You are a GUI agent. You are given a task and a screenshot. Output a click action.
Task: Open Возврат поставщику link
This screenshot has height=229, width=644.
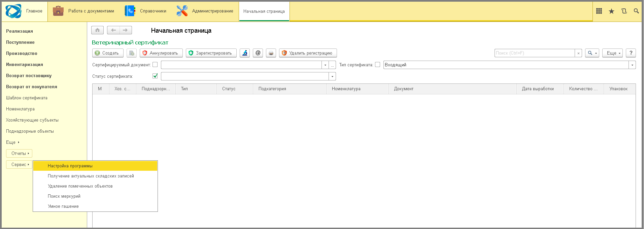[x=29, y=75]
